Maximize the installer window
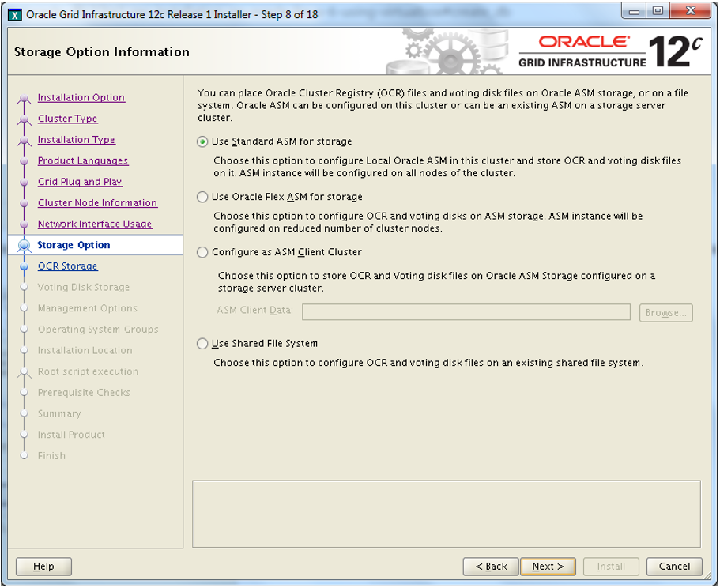 pyautogui.click(x=658, y=11)
